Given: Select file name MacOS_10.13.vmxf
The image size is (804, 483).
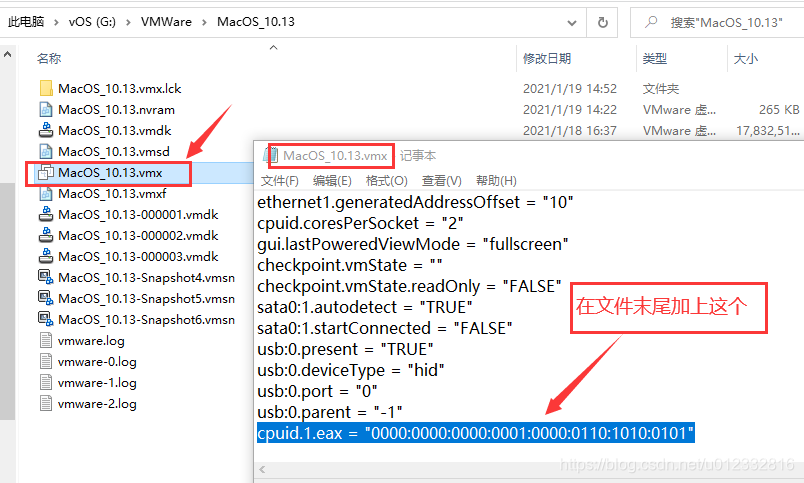Looking at the screenshot, I should (112, 193).
